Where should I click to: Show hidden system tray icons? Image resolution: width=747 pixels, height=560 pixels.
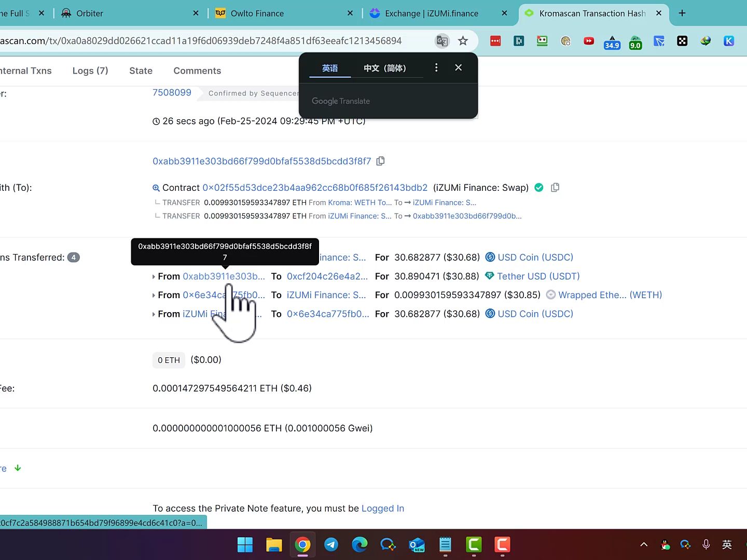[x=644, y=544]
